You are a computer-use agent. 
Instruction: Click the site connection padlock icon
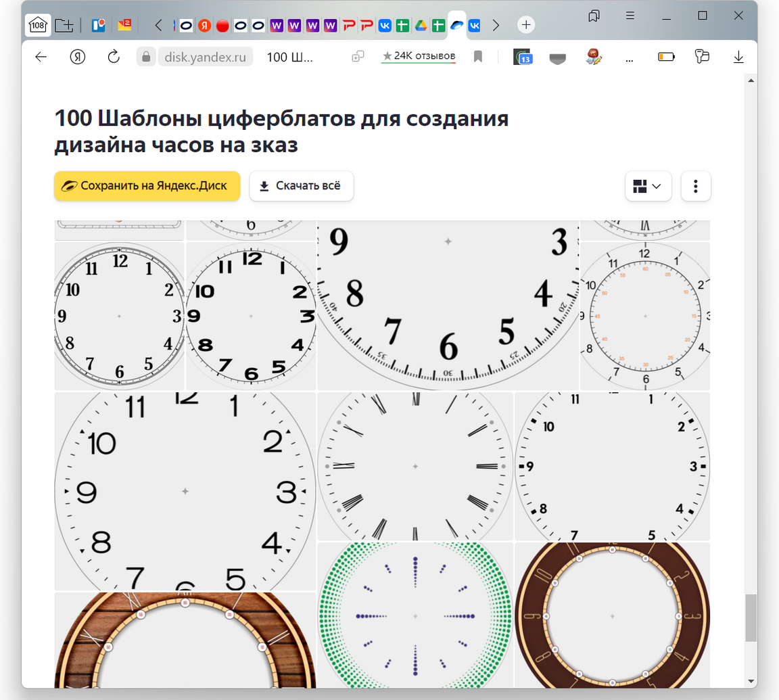click(146, 57)
